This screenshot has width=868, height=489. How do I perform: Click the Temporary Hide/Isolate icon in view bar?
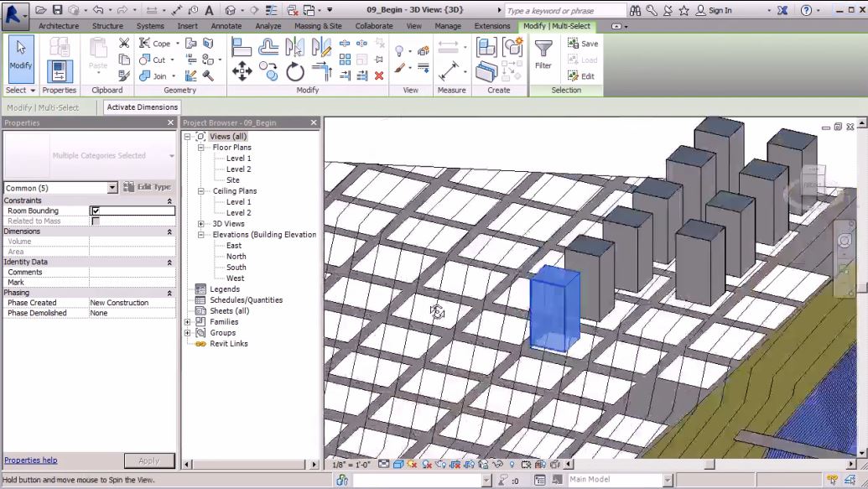tap(497, 465)
